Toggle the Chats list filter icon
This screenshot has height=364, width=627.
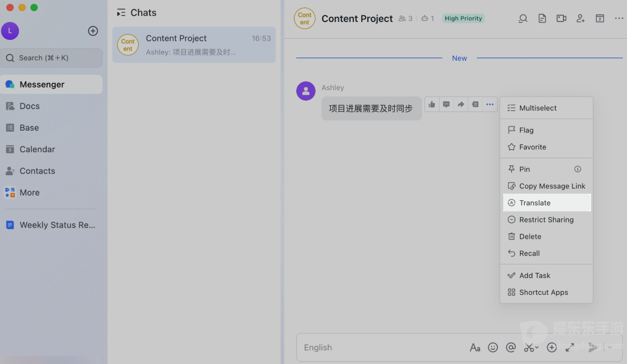(121, 13)
